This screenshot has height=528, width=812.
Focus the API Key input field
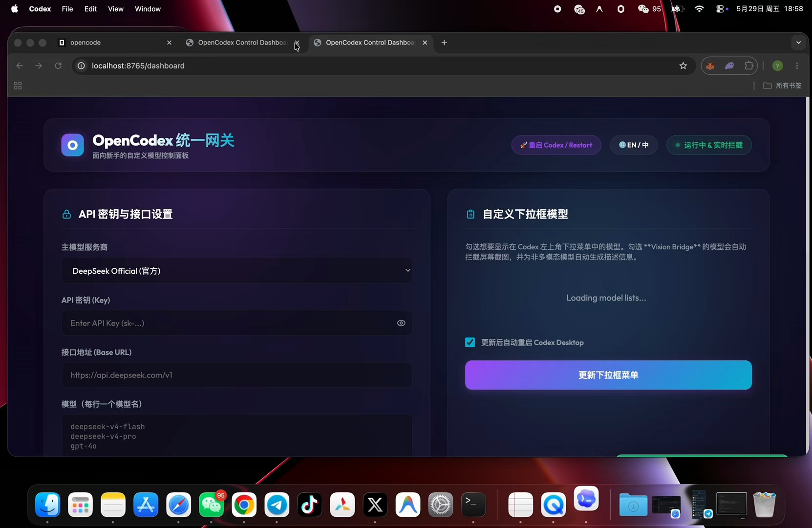click(x=236, y=323)
